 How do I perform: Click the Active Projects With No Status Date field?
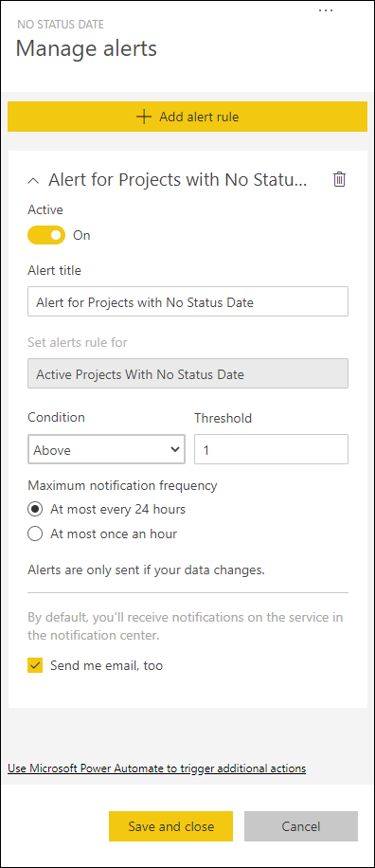click(188, 373)
